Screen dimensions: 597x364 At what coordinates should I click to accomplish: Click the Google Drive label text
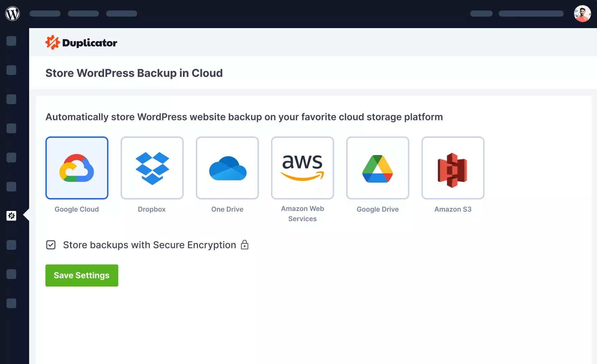pyautogui.click(x=378, y=209)
